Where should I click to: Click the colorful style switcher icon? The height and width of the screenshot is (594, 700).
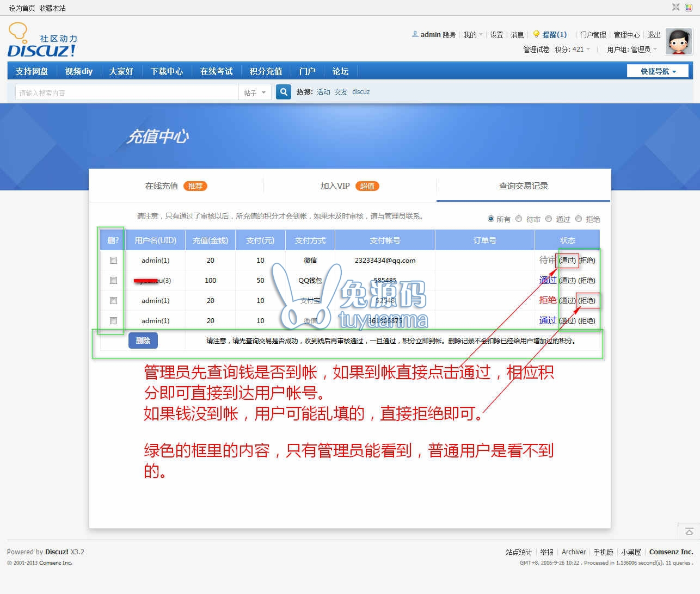click(x=689, y=8)
